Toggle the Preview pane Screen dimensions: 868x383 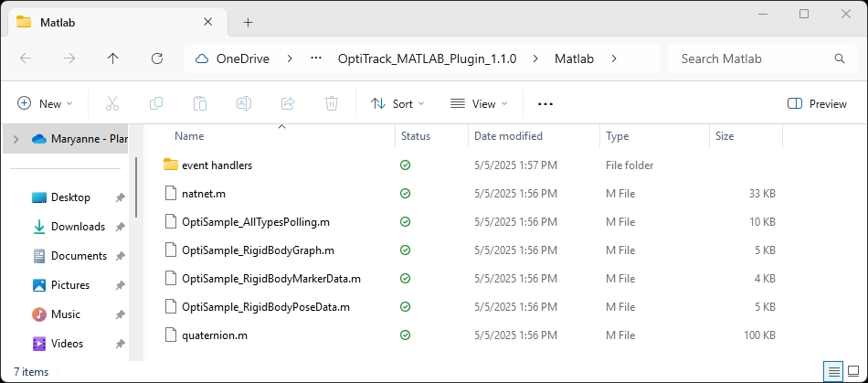point(817,104)
